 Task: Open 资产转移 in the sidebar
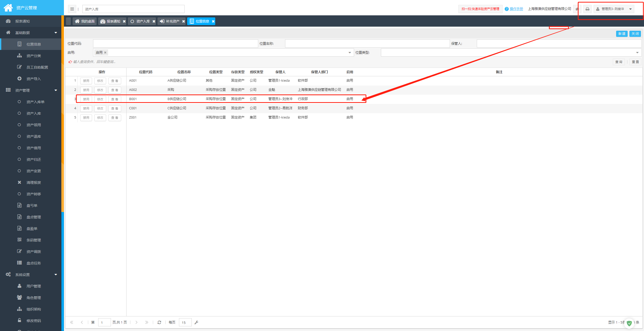[31, 194]
